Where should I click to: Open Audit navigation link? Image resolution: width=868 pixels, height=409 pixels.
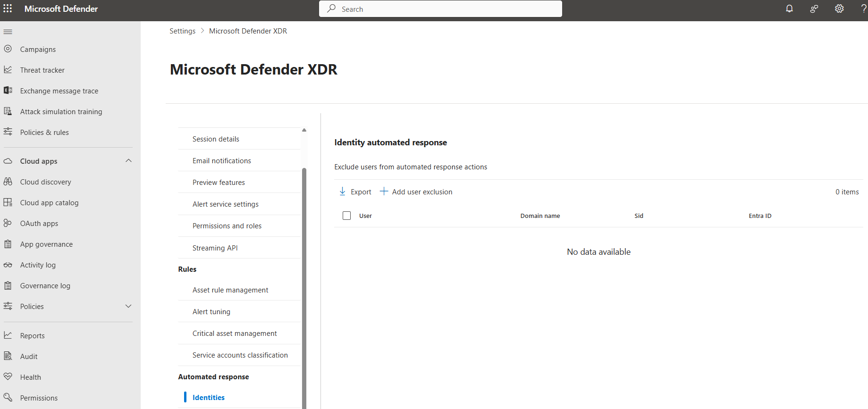pyautogui.click(x=29, y=356)
